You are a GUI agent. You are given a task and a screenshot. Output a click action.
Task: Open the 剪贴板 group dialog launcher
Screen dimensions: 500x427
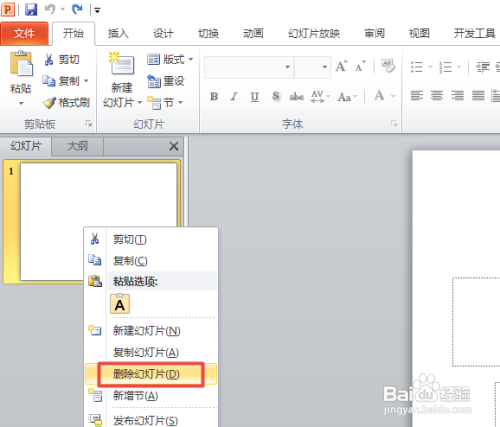click(x=89, y=124)
